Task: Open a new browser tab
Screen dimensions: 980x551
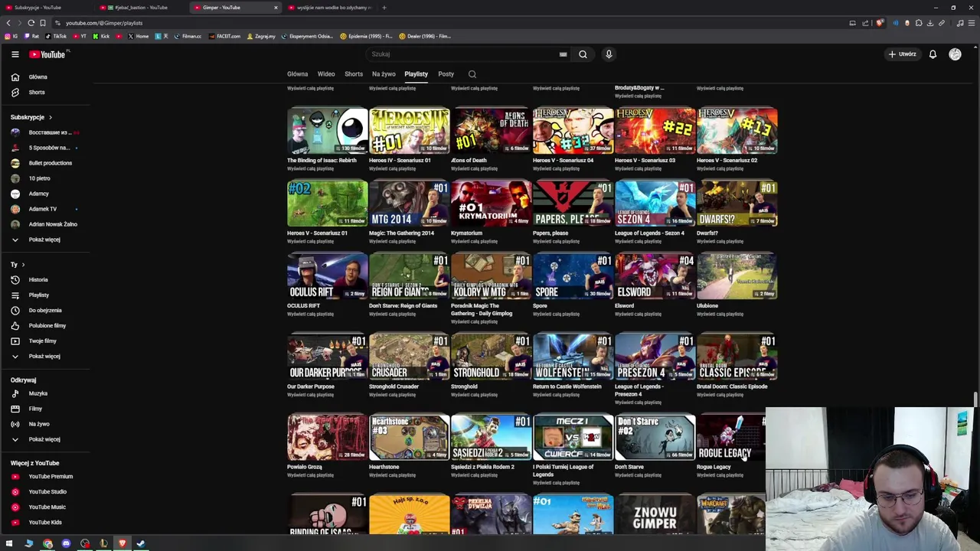Action: [384, 8]
